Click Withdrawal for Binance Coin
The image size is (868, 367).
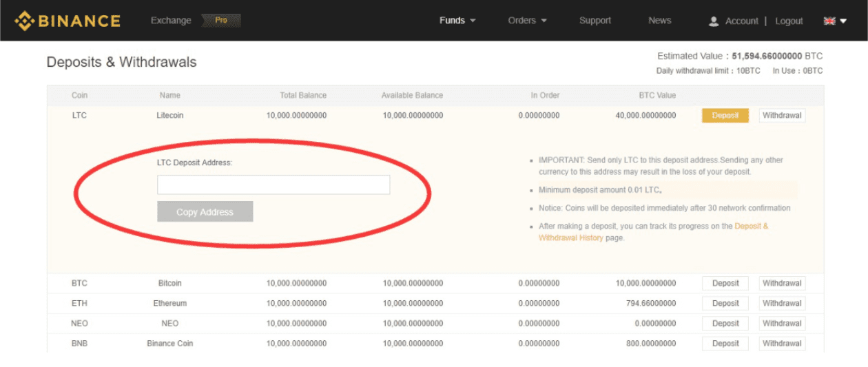782,343
